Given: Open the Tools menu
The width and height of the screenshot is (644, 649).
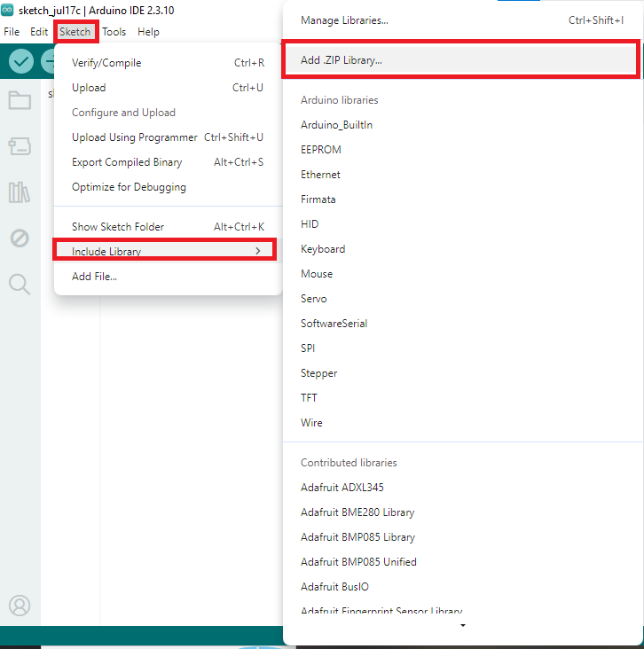Looking at the screenshot, I should pyautogui.click(x=114, y=32).
